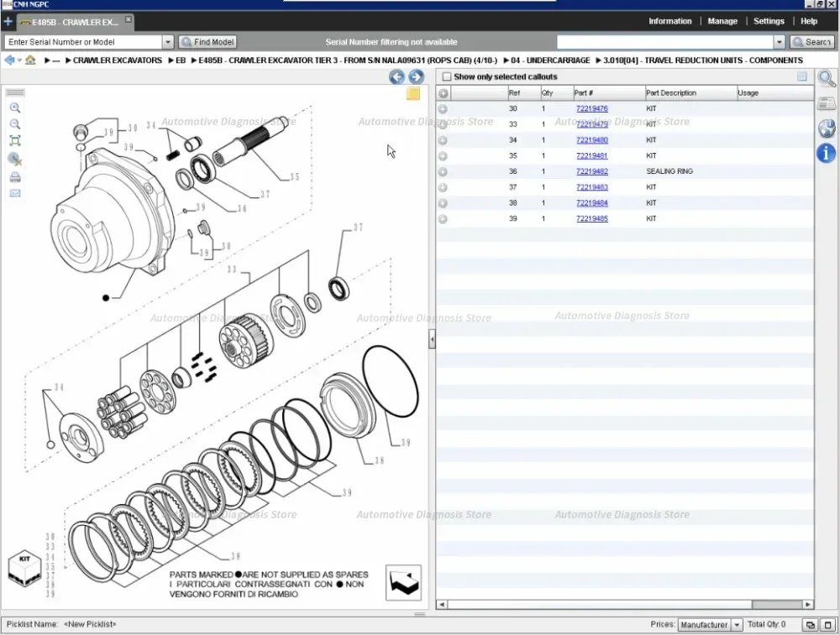The width and height of the screenshot is (840, 635).
Task: Expand the serial number model dropdown
Action: [168, 42]
